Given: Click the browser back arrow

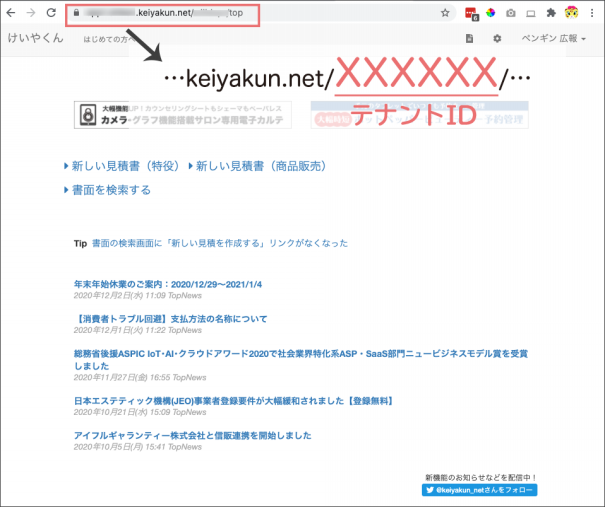Looking at the screenshot, I should (x=11, y=13).
